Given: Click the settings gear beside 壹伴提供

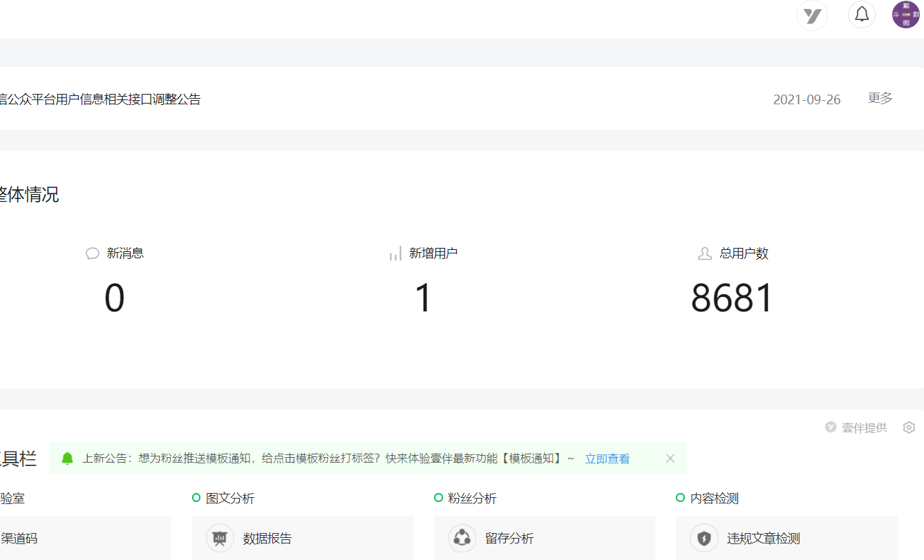Looking at the screenshot, I should (909, 427).
